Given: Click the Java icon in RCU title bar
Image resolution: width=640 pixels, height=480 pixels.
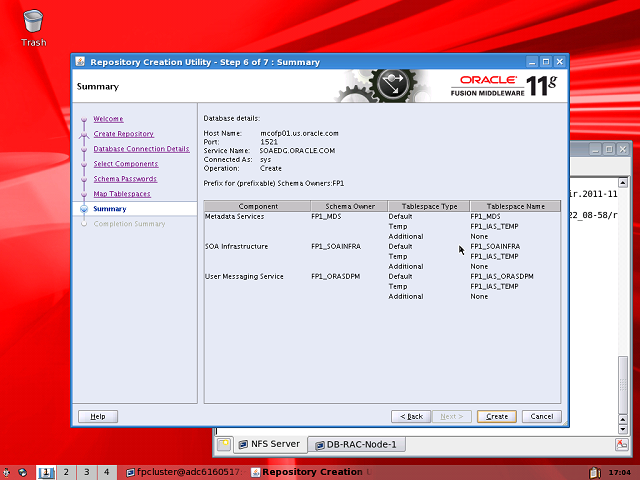Looking at the screenshot, I should point(80,62).
